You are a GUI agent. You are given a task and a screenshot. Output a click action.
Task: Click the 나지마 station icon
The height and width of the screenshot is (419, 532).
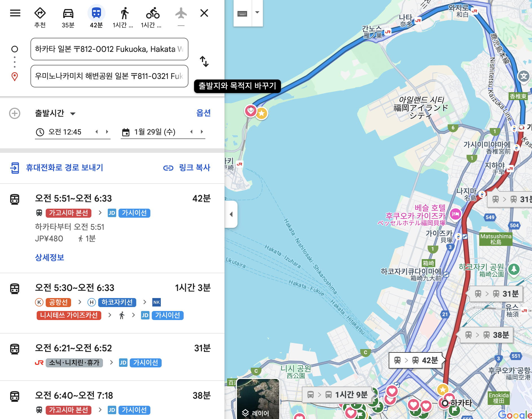coord(482,194)
